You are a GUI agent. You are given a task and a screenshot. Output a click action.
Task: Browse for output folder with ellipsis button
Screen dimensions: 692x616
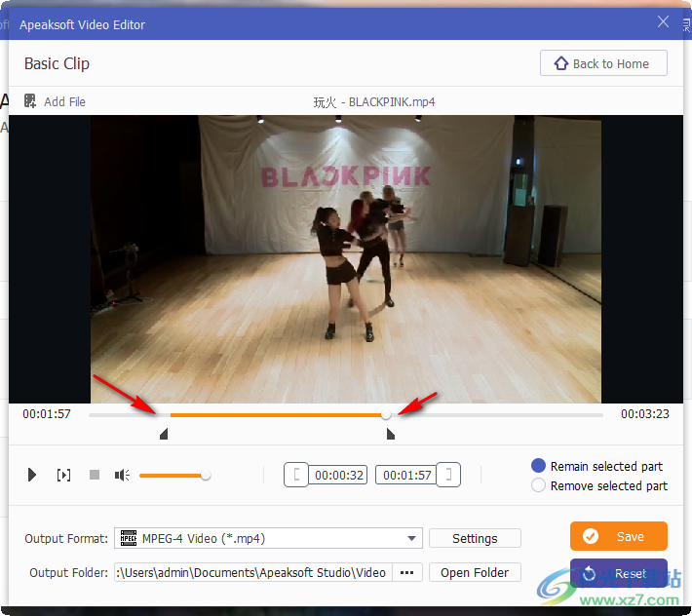(x=406, y=573)
